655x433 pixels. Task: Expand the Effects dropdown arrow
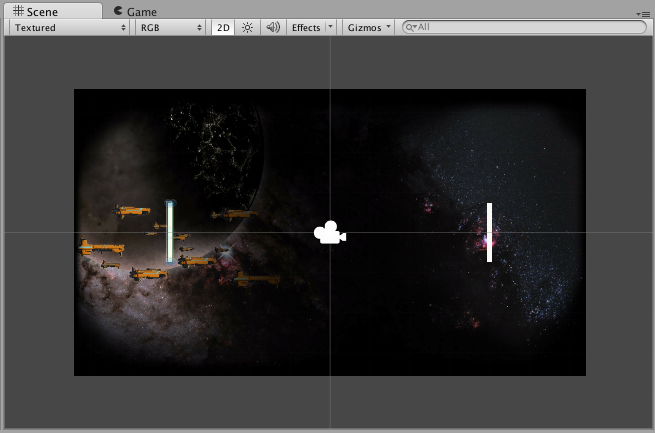click(x=331, y=28)
